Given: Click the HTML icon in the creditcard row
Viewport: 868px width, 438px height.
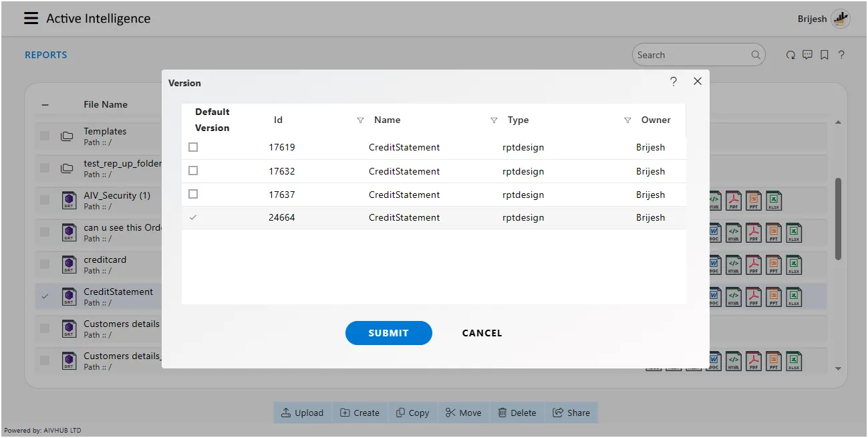Looking at the screenshot, I should pos(733,264).
